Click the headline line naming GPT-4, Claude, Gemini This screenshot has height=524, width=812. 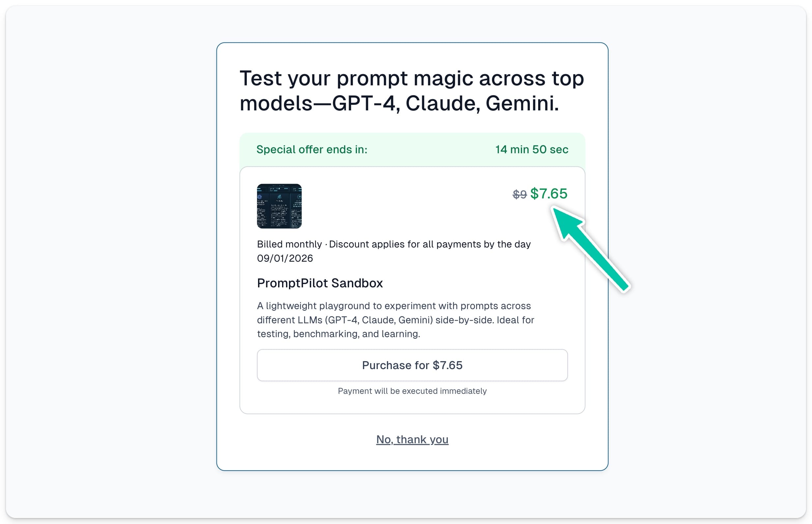[399, 103]
